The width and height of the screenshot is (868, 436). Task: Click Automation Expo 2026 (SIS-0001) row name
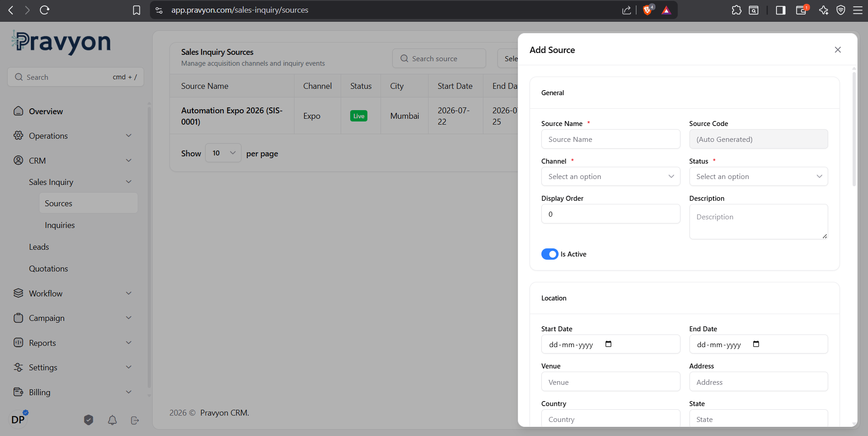tap(231, 116)
